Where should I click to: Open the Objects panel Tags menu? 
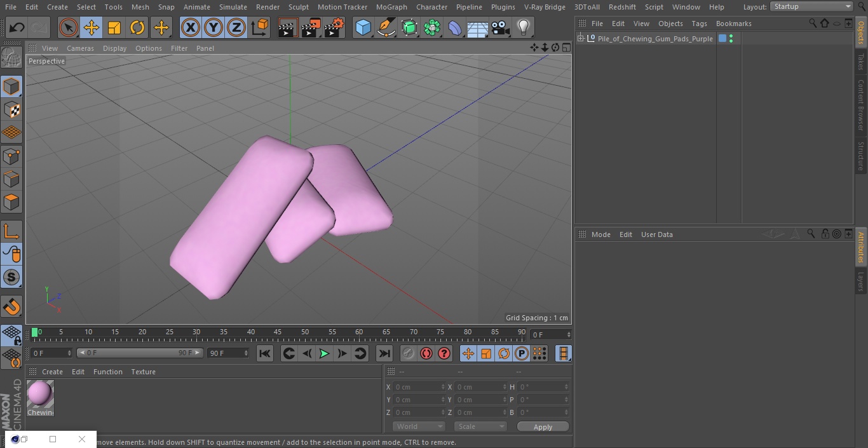pos(699,24)
